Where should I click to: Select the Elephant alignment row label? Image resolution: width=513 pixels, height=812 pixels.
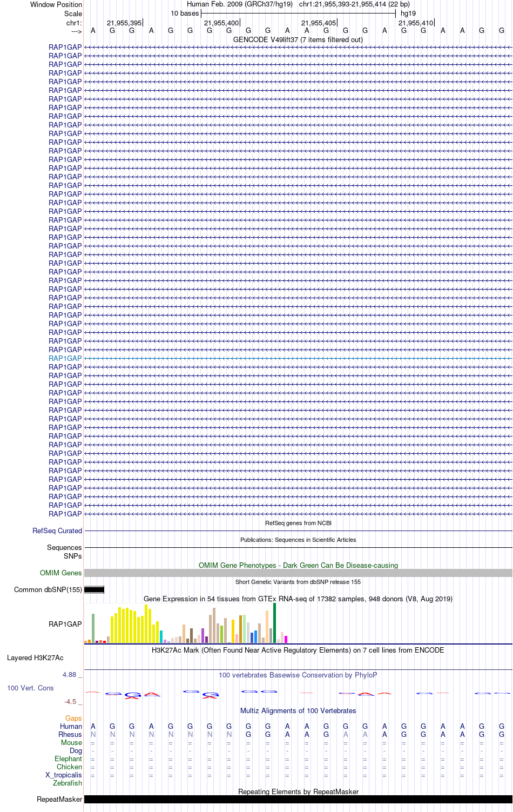[68, 759]
